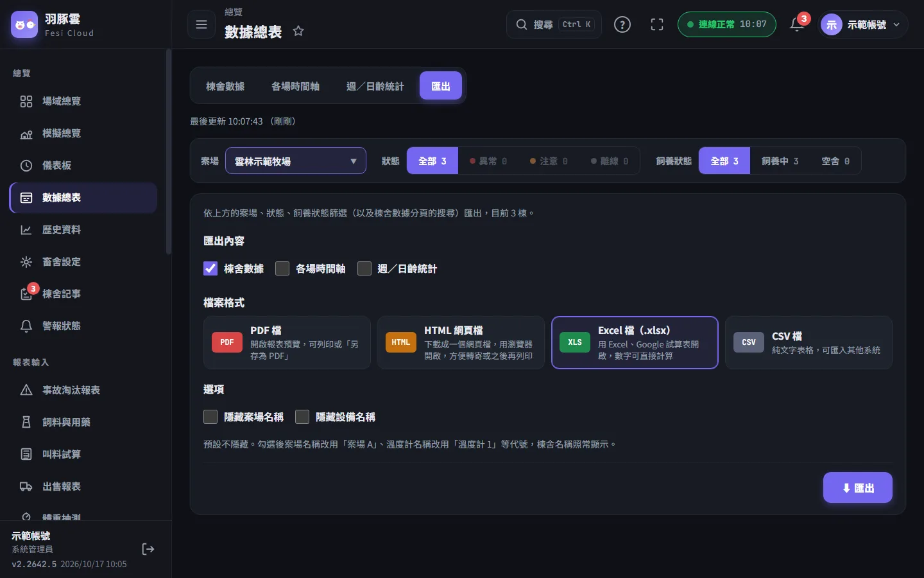Click the 連線正常 connection status pill
This screenshot has height=578, width=924.
pos(727,24)
